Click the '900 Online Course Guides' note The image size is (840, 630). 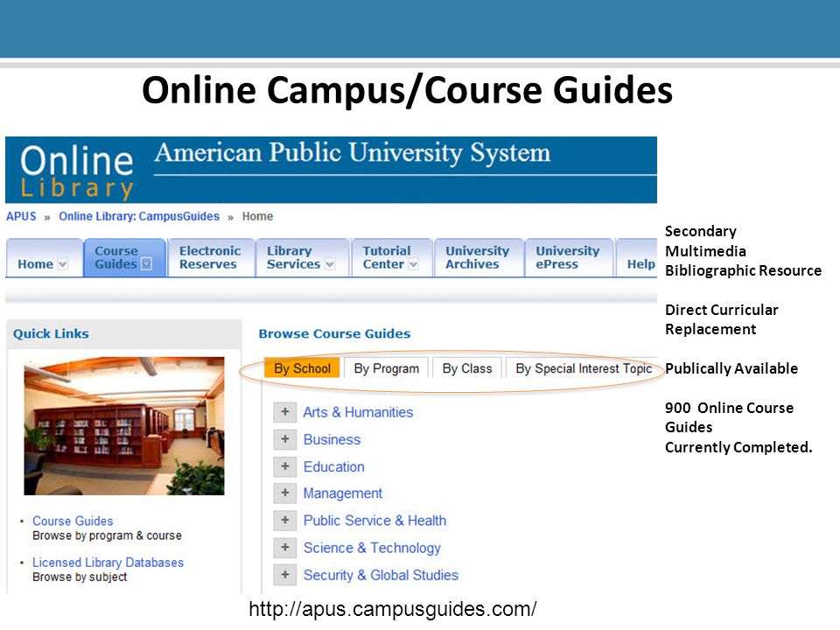730,417
